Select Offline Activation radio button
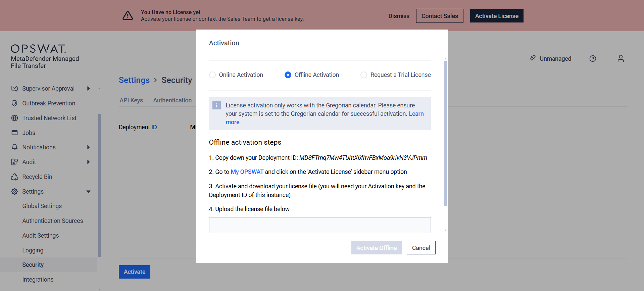 pos(288,75)
